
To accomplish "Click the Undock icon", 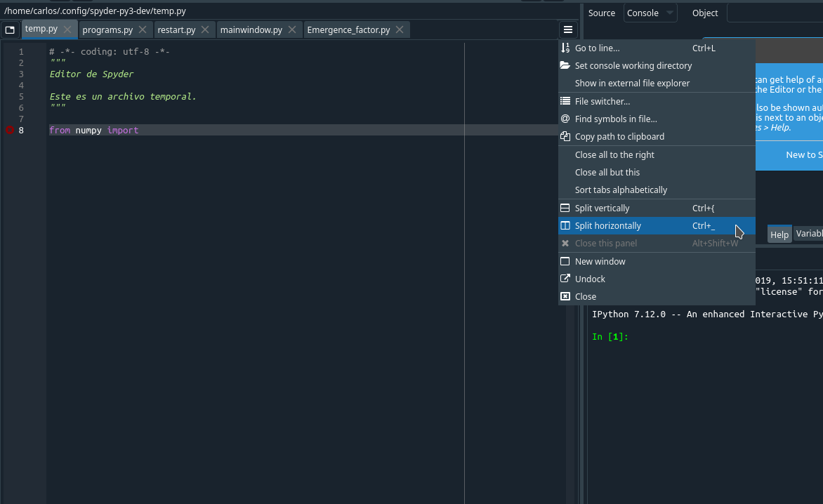I will click(565, 279).
